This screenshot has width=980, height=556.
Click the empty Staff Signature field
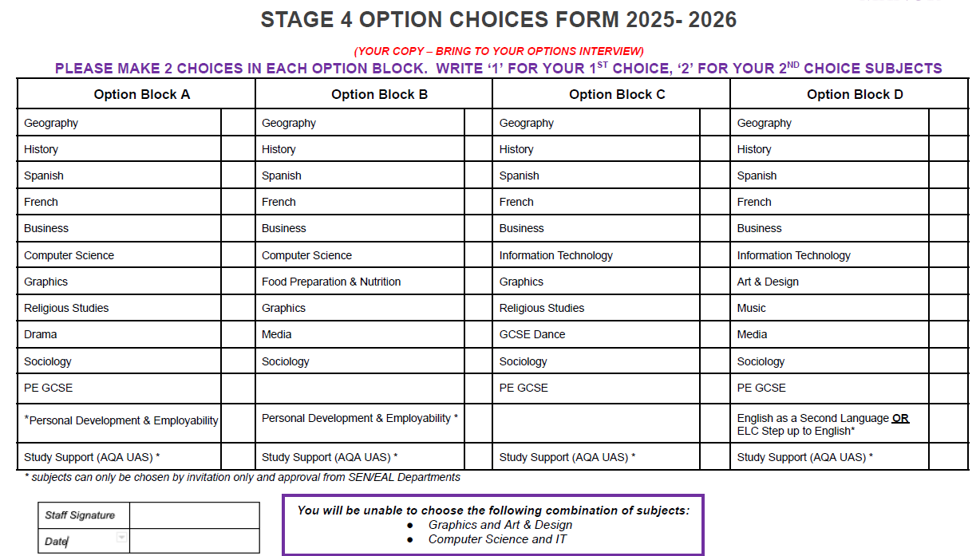click(x=194, y=515)
